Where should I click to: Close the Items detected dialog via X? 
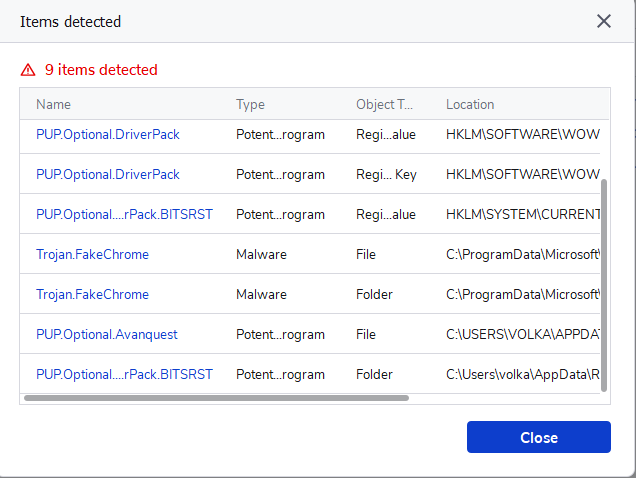(604, 21)
